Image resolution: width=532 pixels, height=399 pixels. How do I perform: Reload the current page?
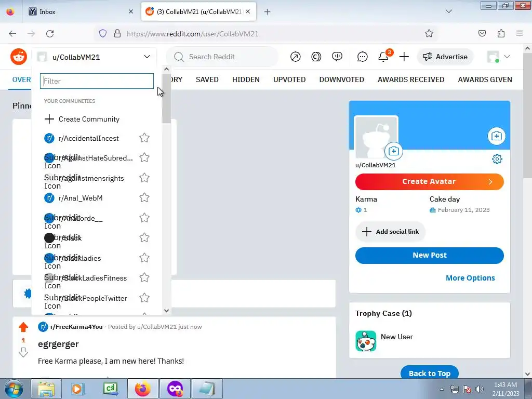50,34
